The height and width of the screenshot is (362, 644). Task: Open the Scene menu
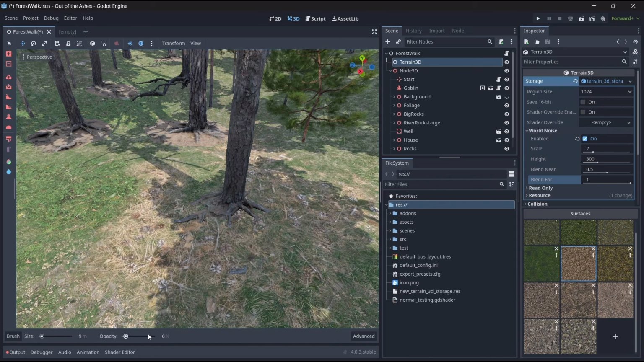pos(11,18)
